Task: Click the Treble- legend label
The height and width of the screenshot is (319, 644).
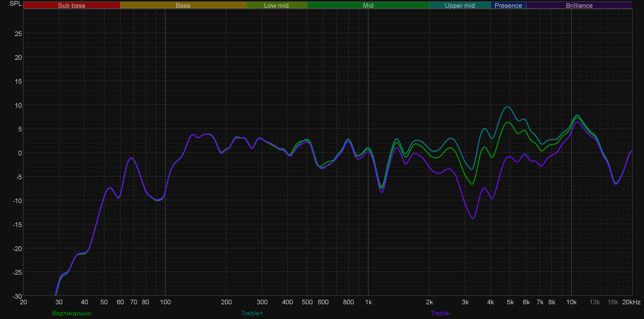Action: pyautogui.click(x=440, y=313)
